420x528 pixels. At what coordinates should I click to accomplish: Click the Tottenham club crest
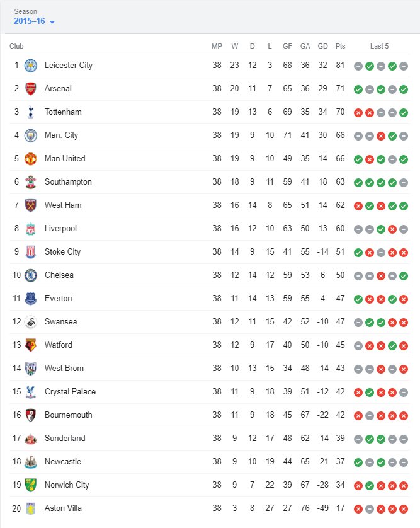pos(30,112)
